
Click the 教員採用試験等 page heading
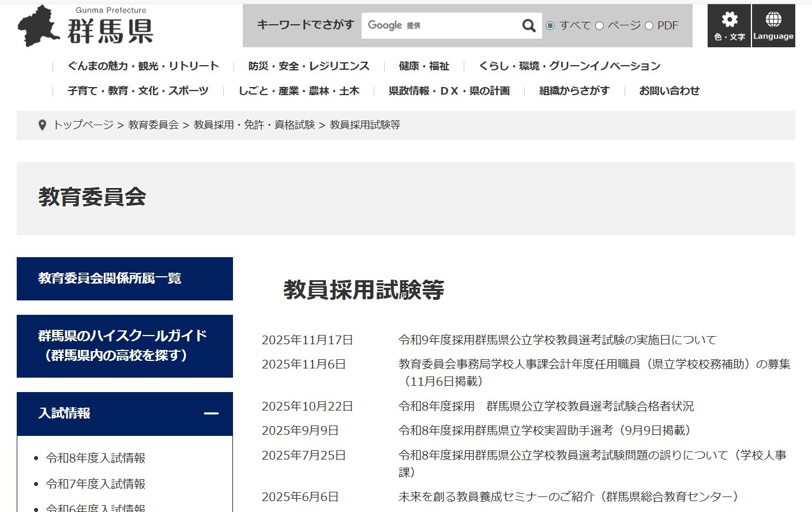pos(364,290)
